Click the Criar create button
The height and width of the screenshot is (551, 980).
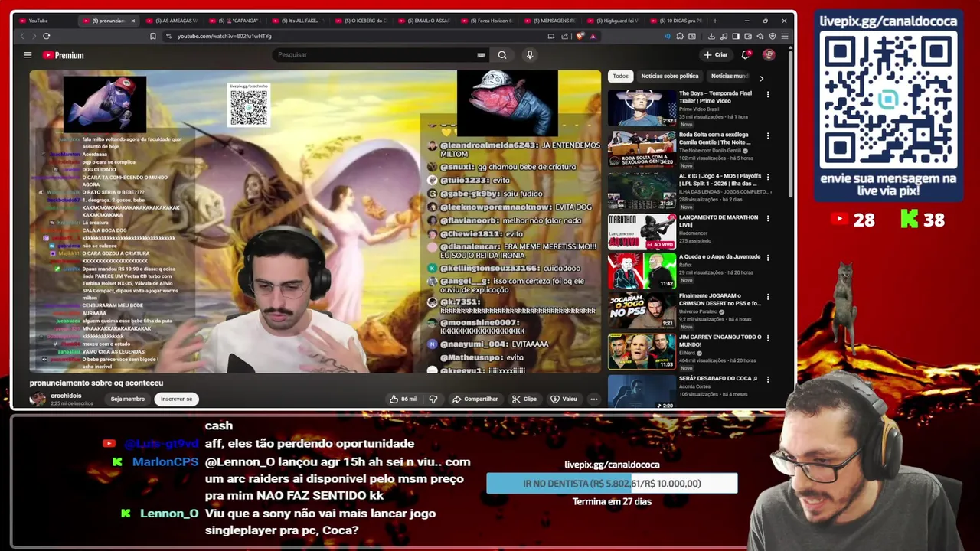pos(715,55)
